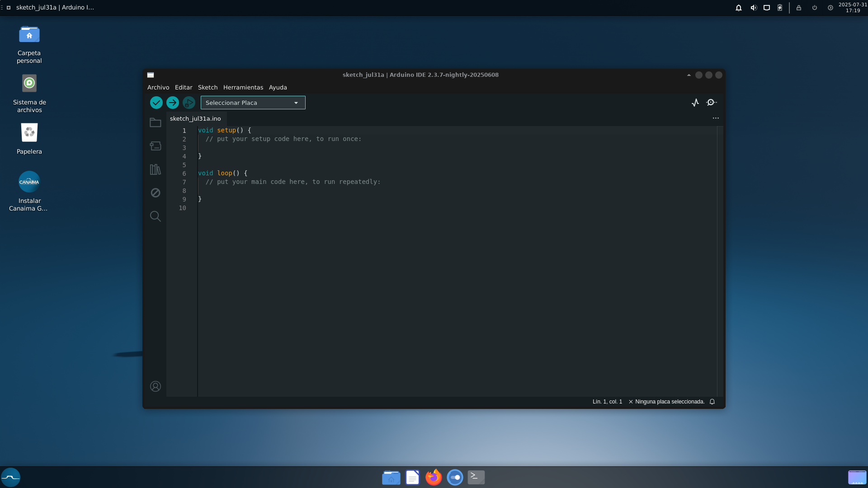Click line number 10 in the gutter

click(182, 208)
